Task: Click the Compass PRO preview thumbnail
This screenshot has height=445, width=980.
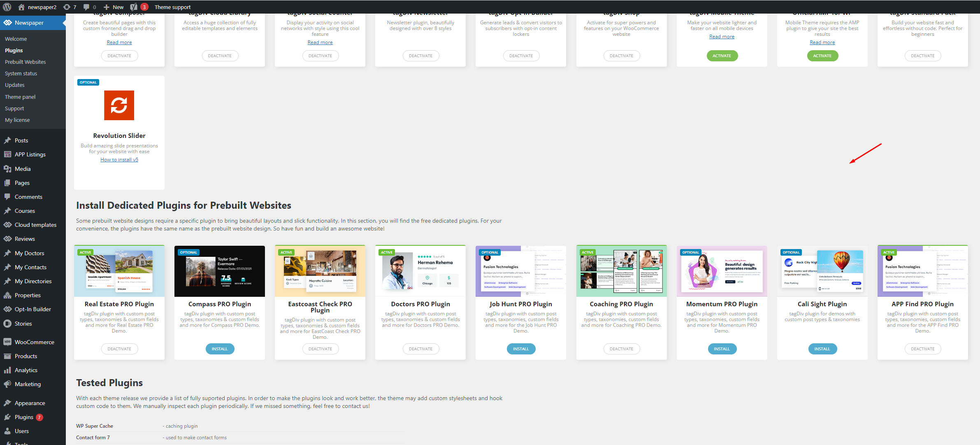Action: coord(220,271)
